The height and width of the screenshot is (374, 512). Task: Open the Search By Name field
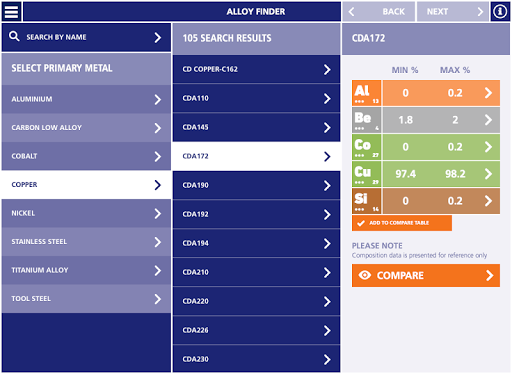pos(86,37)
